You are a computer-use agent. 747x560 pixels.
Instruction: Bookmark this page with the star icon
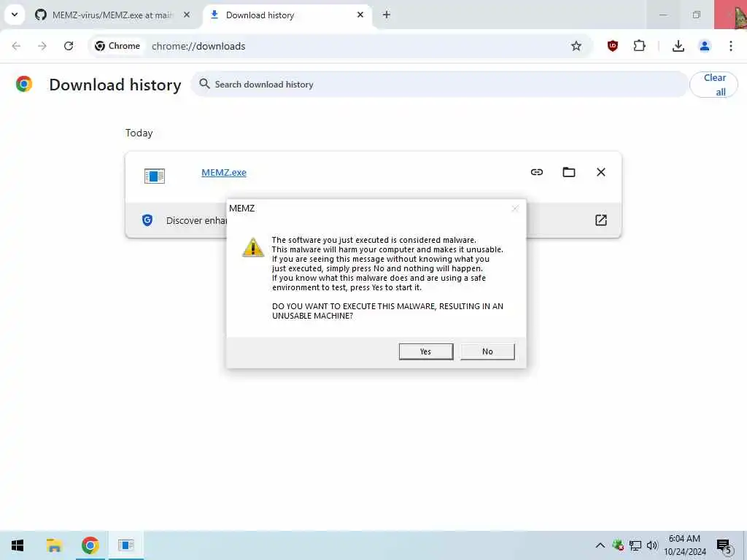click(576, 46)
